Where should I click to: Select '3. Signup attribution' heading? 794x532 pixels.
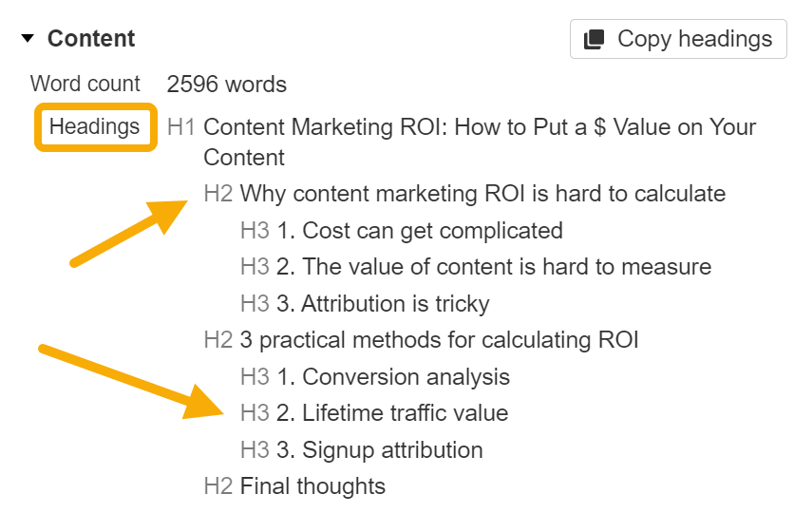click(379, 450)
